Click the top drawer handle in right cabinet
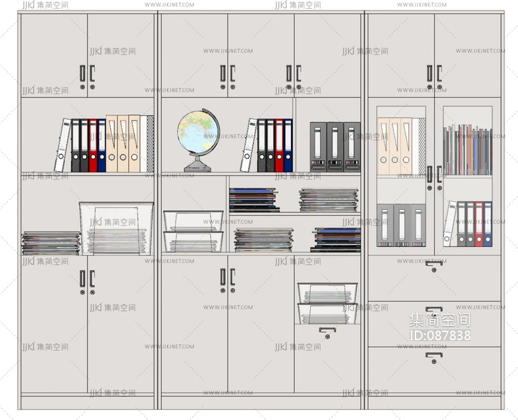518x420 pixels. [433, 265]
